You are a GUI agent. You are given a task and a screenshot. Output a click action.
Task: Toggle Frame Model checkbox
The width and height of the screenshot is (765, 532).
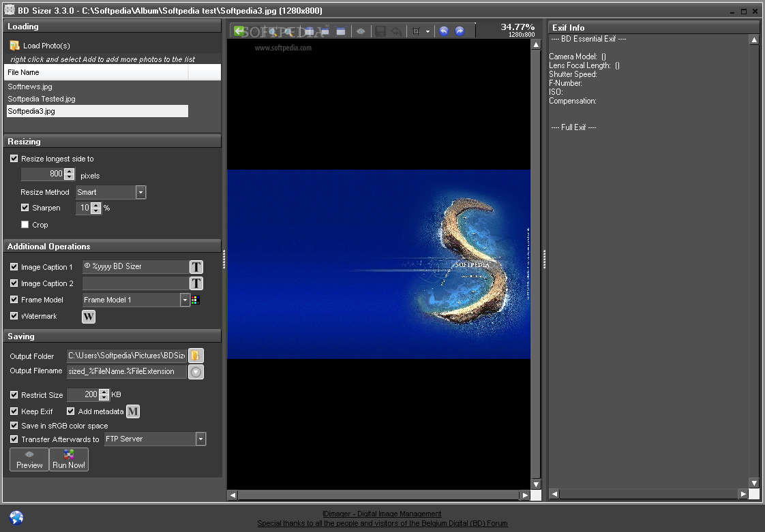14,300
